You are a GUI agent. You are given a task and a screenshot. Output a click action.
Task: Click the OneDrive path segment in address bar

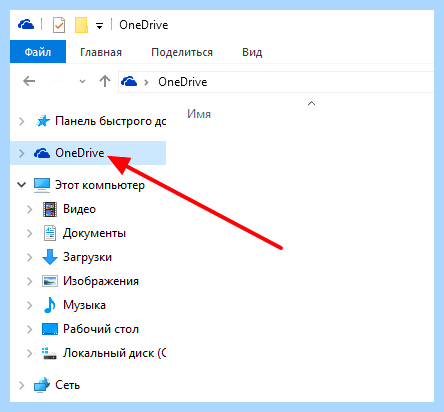[183, 82]
